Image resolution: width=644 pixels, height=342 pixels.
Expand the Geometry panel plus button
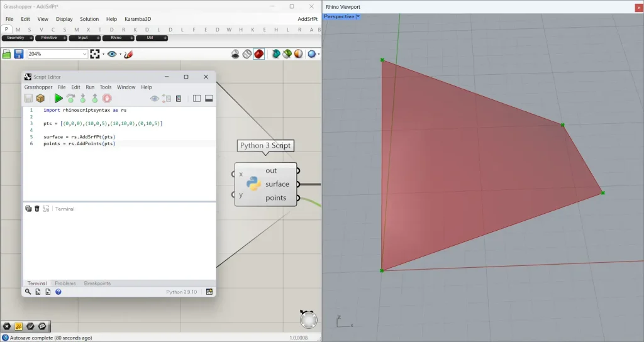pyautogui.click(x=30, y=38)
